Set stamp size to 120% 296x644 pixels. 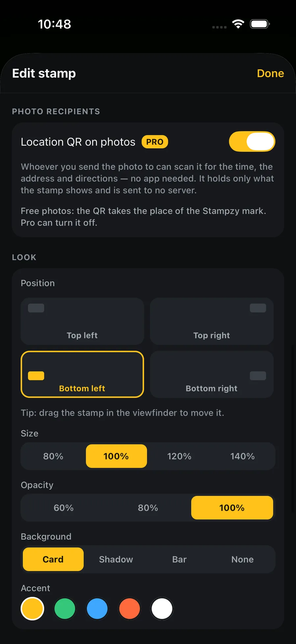[179, 456]
